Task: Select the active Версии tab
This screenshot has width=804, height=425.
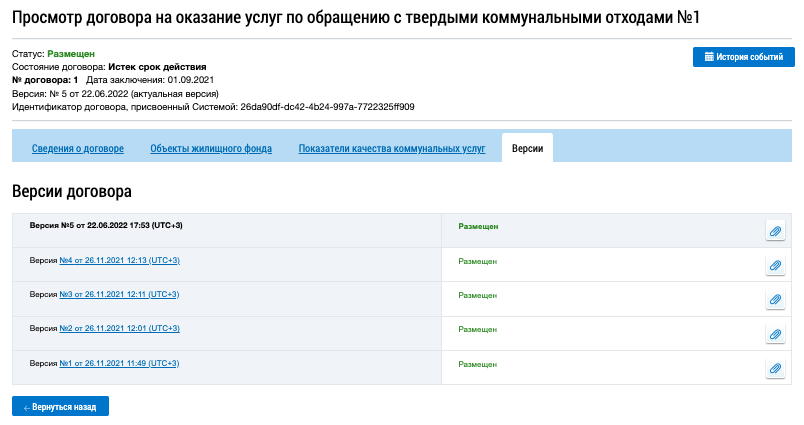Action: (x=527, y=148)
